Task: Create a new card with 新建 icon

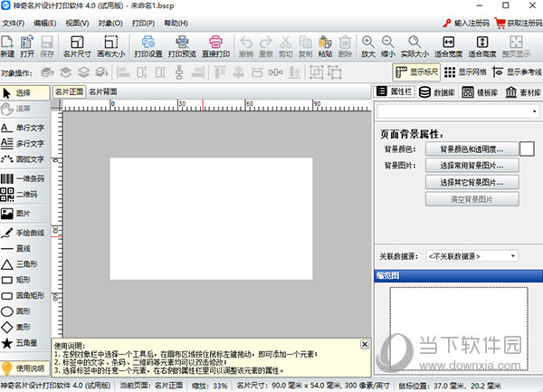Action: (7, 46)
